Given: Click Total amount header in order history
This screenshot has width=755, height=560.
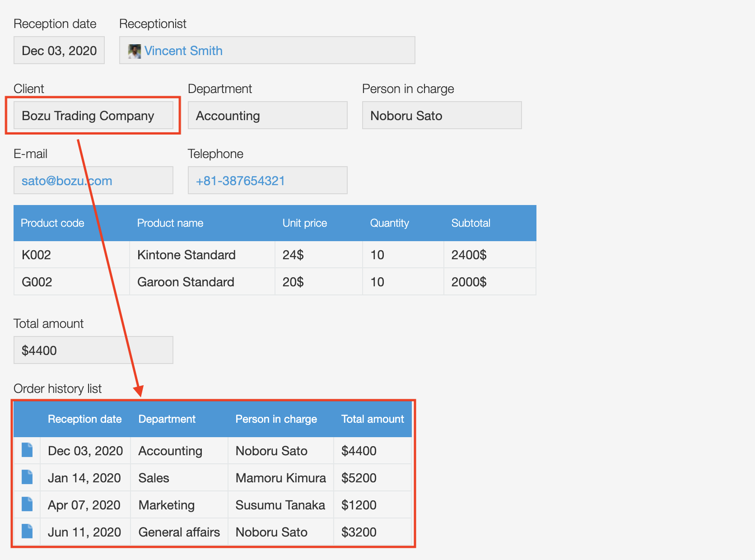Looking at the screenshot, I should (373, 419).
